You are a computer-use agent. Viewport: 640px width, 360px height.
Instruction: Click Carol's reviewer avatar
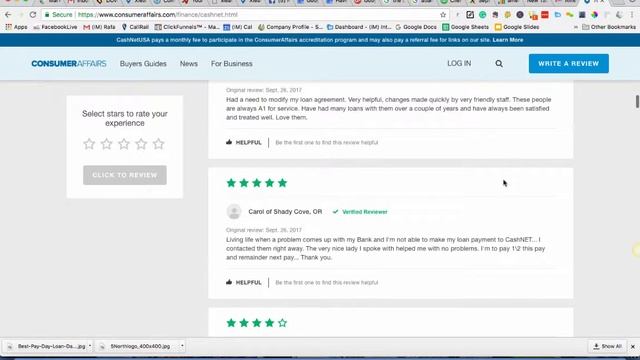pos(234,211)
